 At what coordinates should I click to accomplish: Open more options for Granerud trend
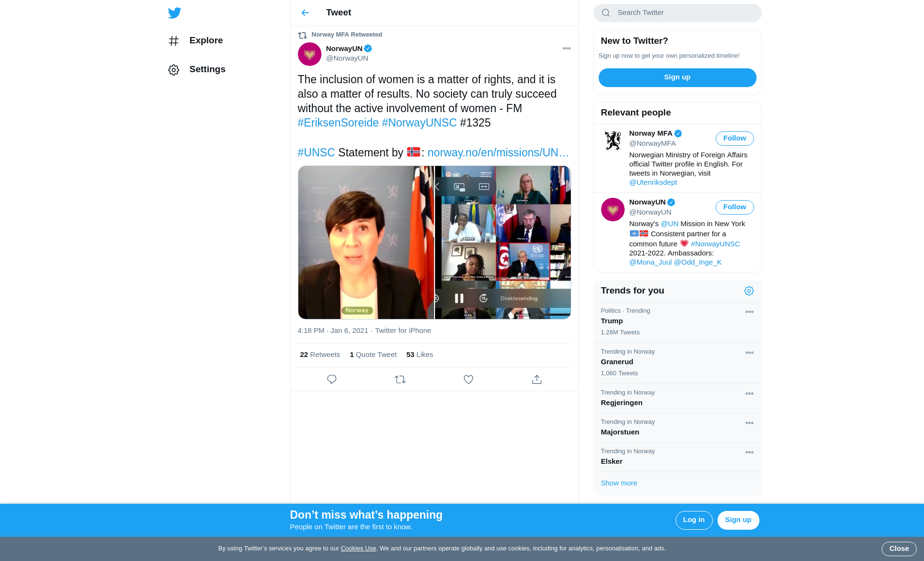[x=749, y=353]
